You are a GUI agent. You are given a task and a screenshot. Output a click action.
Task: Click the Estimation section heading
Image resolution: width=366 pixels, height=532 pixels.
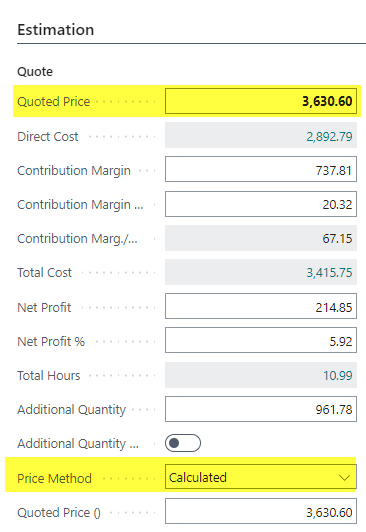[56, 30]
